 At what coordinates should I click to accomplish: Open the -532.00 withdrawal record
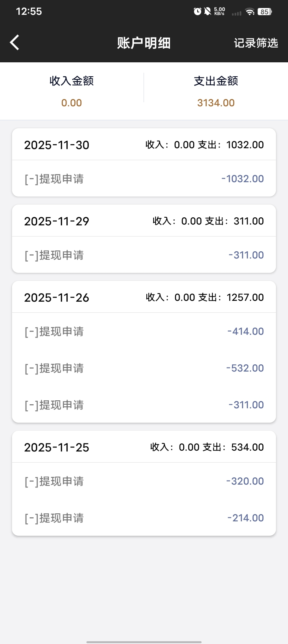point(144,368)
